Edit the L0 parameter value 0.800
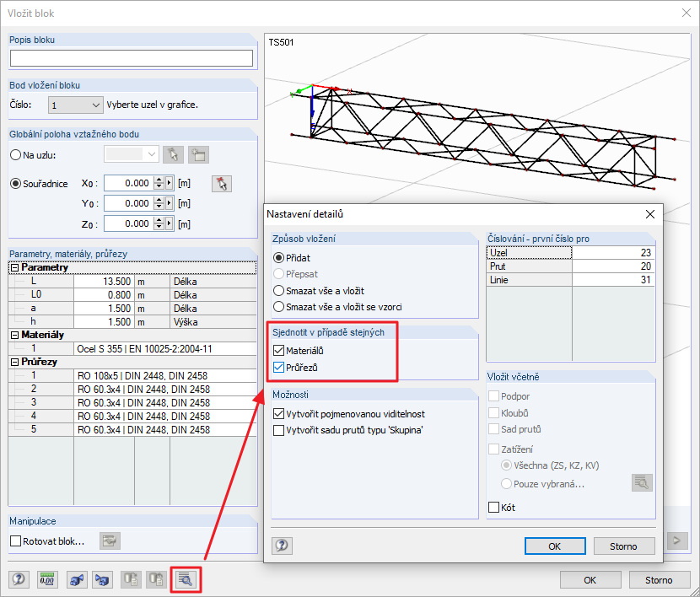This screenshot has height=597, width=700. [x=104, y=294]
